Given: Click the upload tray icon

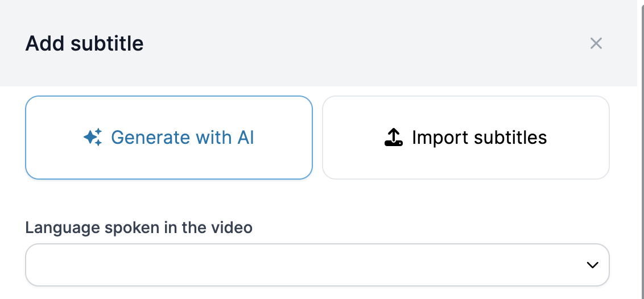Looking at the screenshot, I should pyautogui.click(x=394, y=138).
